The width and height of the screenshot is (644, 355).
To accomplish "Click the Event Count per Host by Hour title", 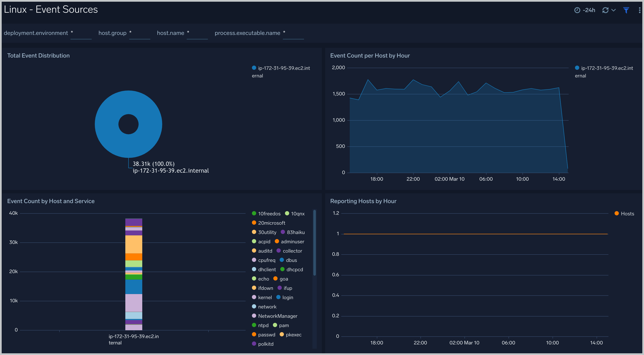I will [x=370, y=55].
